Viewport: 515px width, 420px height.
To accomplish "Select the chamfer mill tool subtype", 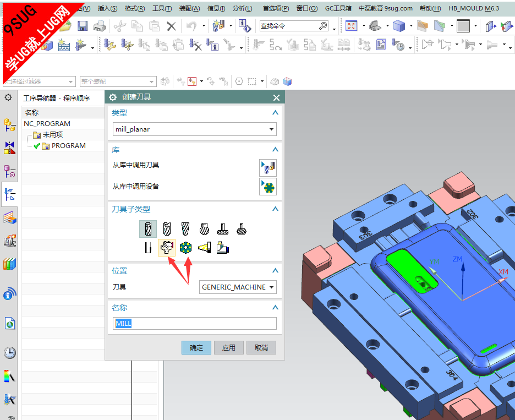I will [167, 229].
